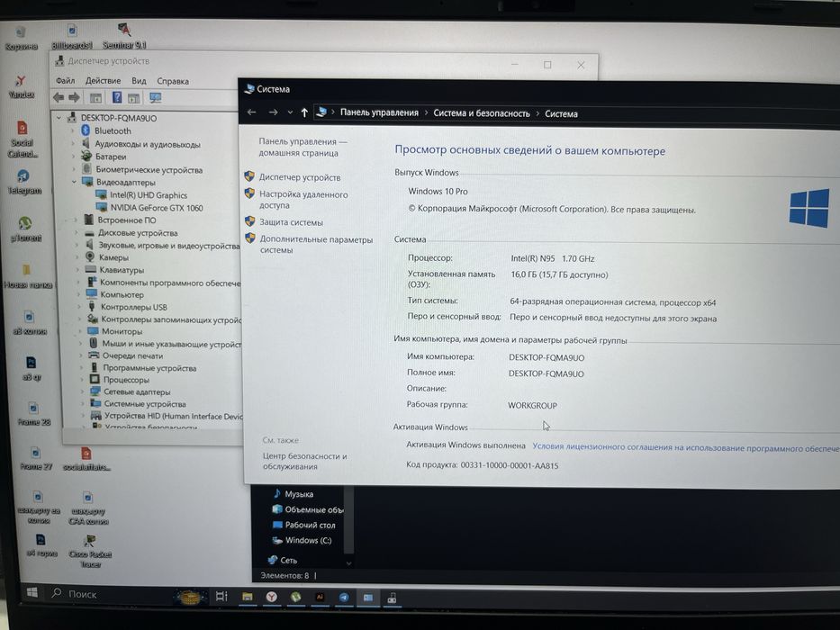
Task: Open Yandex desktop shortcut
Action: click(x=21, y=86)
